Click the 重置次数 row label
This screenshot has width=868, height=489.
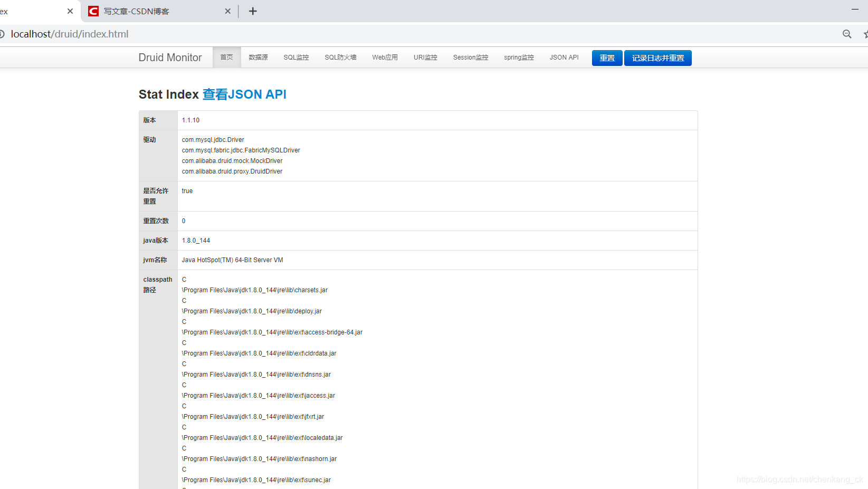pyautogui.click(x=156, y=221)
